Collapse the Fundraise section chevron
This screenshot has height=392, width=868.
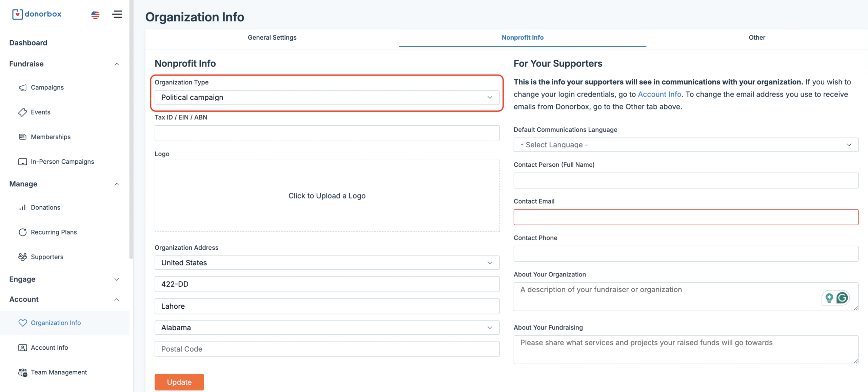pos(117,64)
